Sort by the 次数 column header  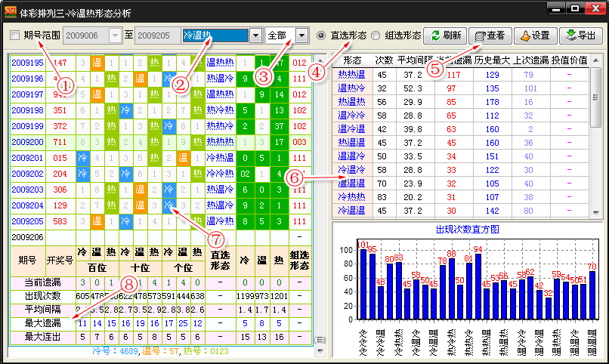[x=384, y=60]
